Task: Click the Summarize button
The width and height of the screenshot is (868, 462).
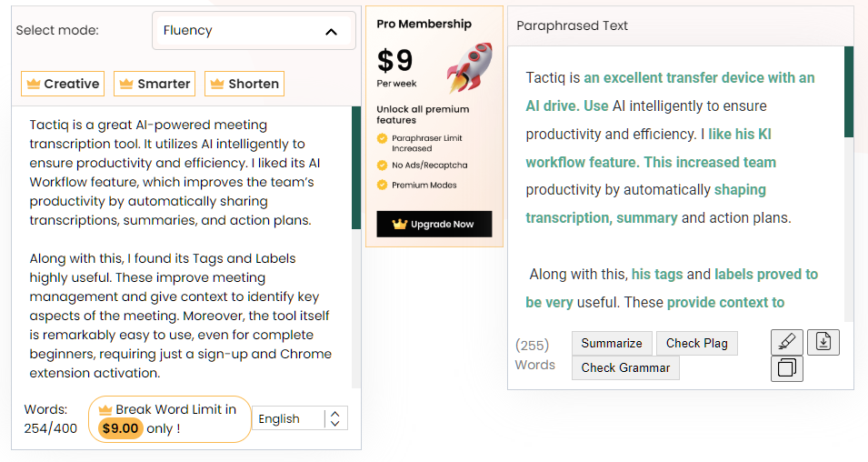Action: pyautogui.click(x=612, y=344)
